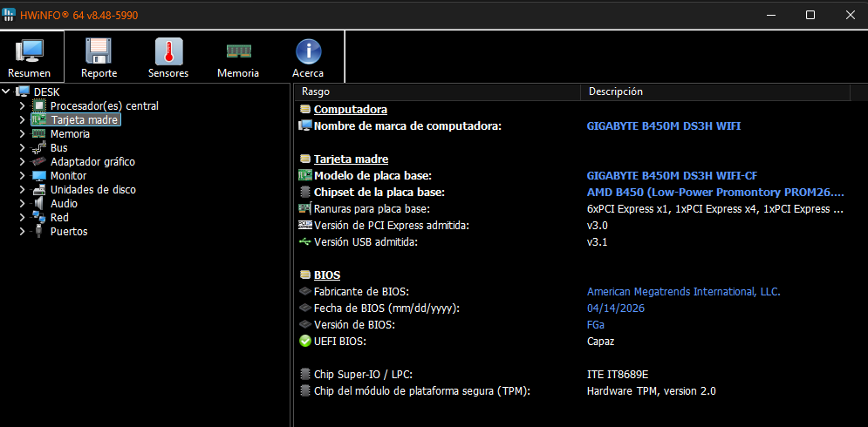Click the Red network icon in tree

[38, 217]
